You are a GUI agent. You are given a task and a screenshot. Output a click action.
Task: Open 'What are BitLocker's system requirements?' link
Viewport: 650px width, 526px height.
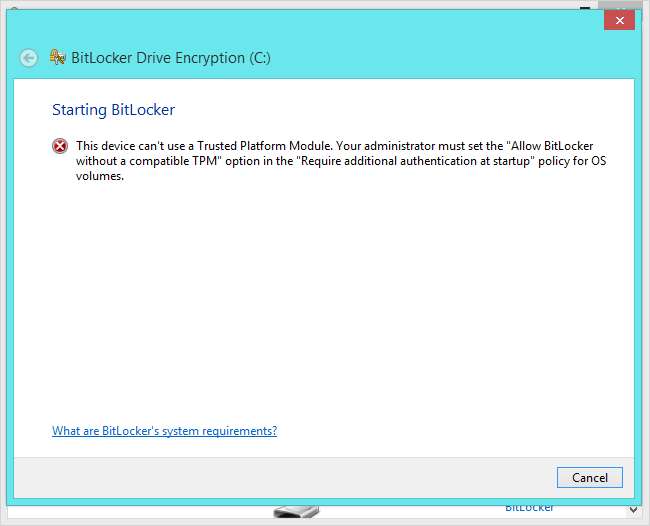165,431
